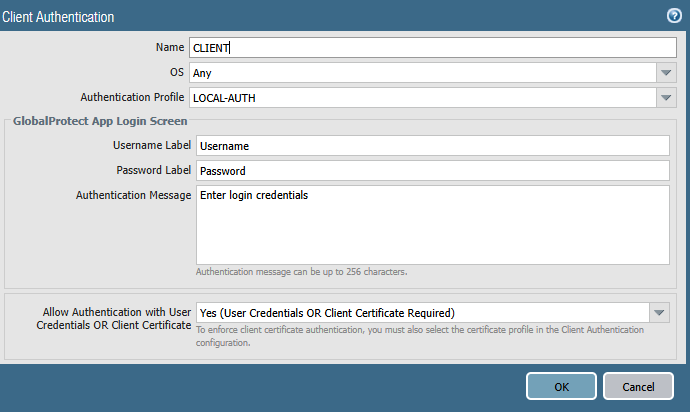
Task: Click the Username Label text label
Action: (x=152, y=145)
